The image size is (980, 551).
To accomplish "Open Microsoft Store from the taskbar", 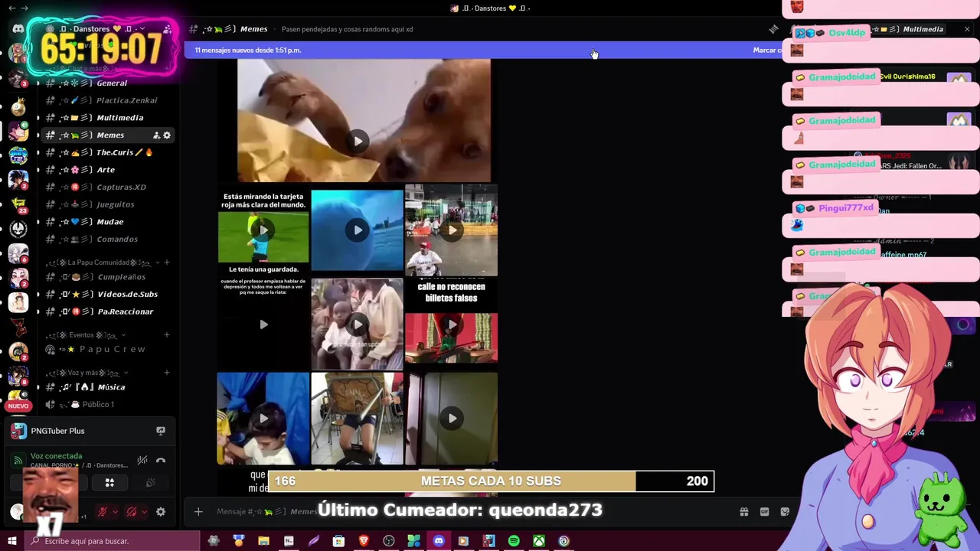I will click(x=338, y=541).
